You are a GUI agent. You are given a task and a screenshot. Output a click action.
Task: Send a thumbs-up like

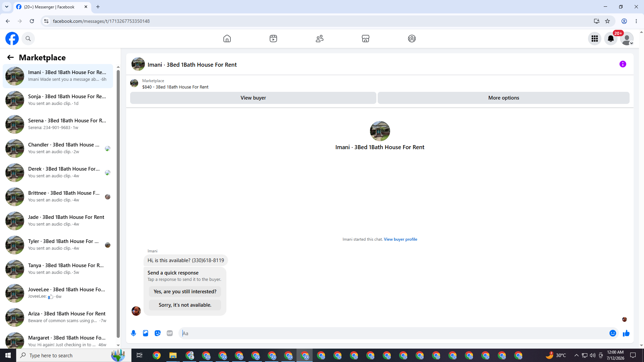pyautogui.click(x=626, y=333)
